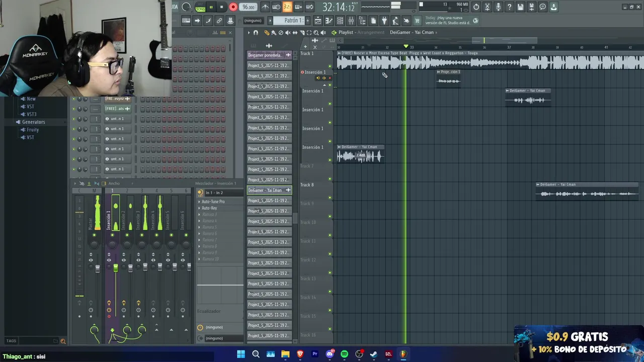Click the download content library icon
The height and width of the screenshot is (362, 644).
553,7
